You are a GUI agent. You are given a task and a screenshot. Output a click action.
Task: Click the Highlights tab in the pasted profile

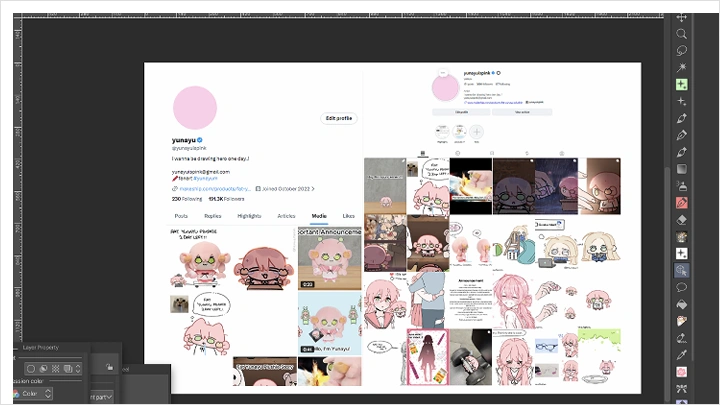click(249, 216)
